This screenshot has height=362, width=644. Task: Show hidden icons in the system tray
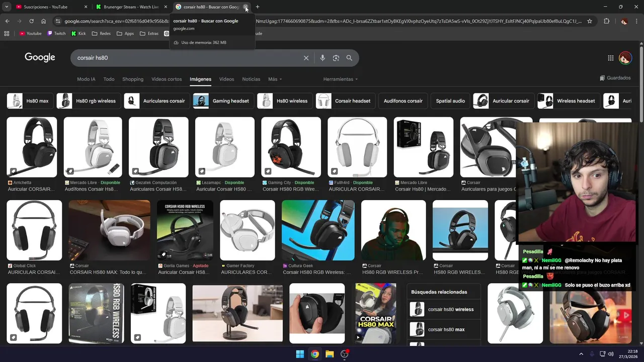point(581,354)
